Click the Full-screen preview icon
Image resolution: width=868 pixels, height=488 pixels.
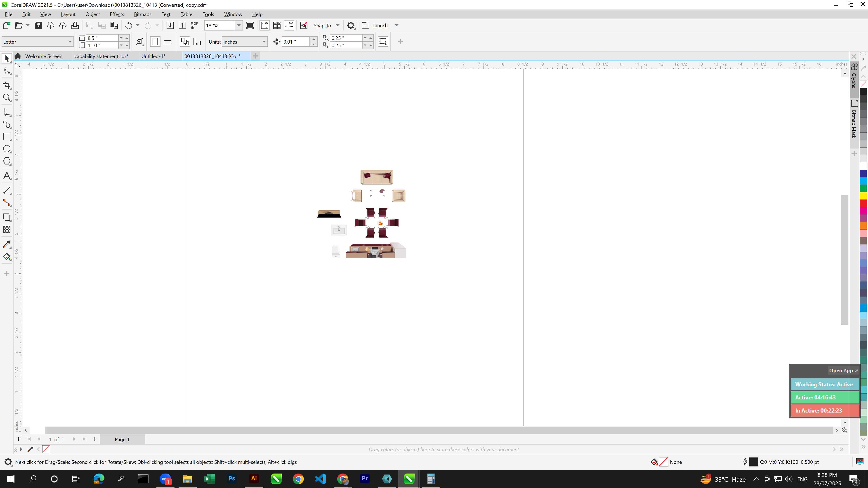250,25
